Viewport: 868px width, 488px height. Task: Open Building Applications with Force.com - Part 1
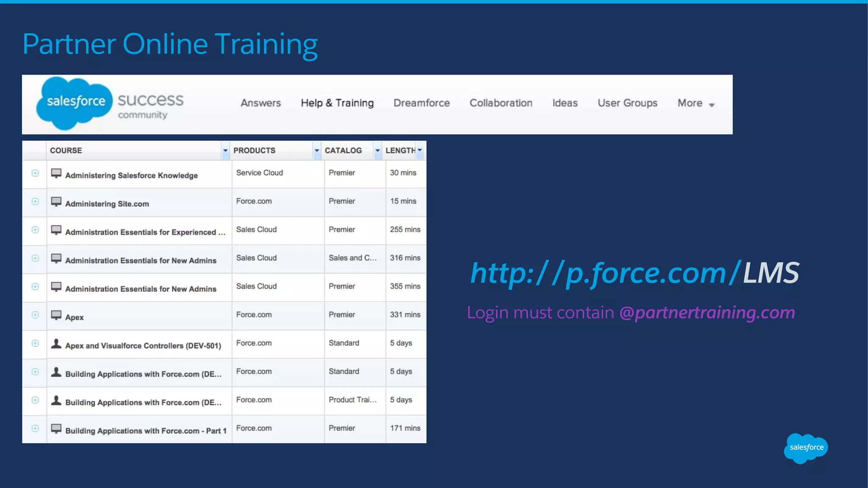pos(146,431)
